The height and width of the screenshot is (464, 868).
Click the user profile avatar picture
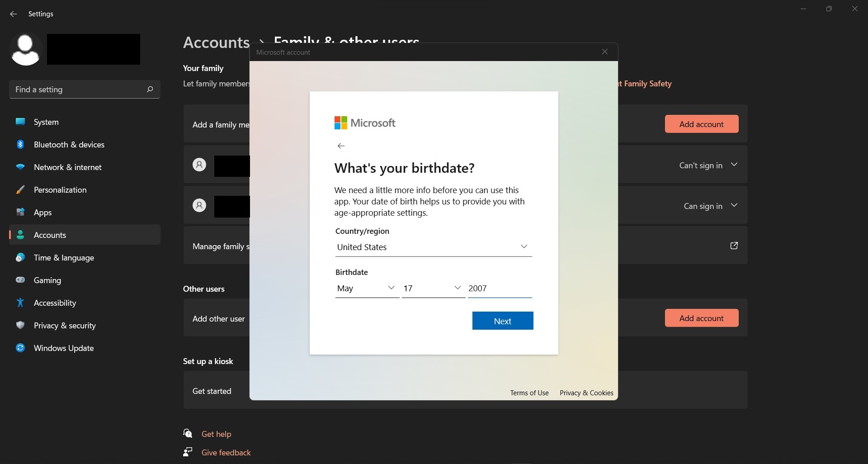[25, 49]
